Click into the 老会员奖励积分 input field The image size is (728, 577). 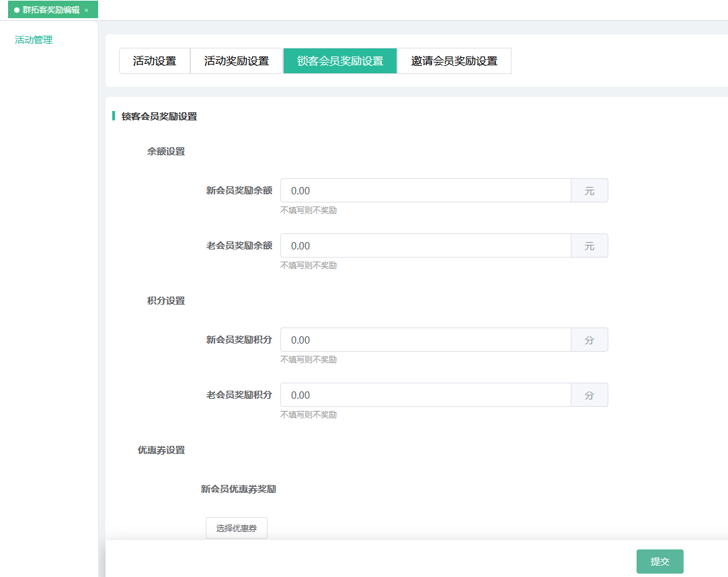426,395
